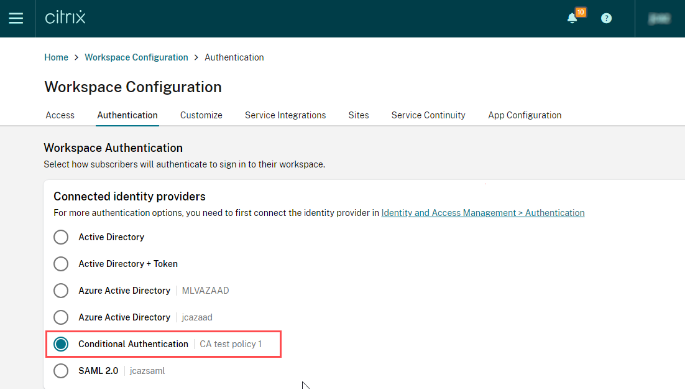685x389 pixels.
Task: Open the help question mark icon
Action: [x=606, y=18]
